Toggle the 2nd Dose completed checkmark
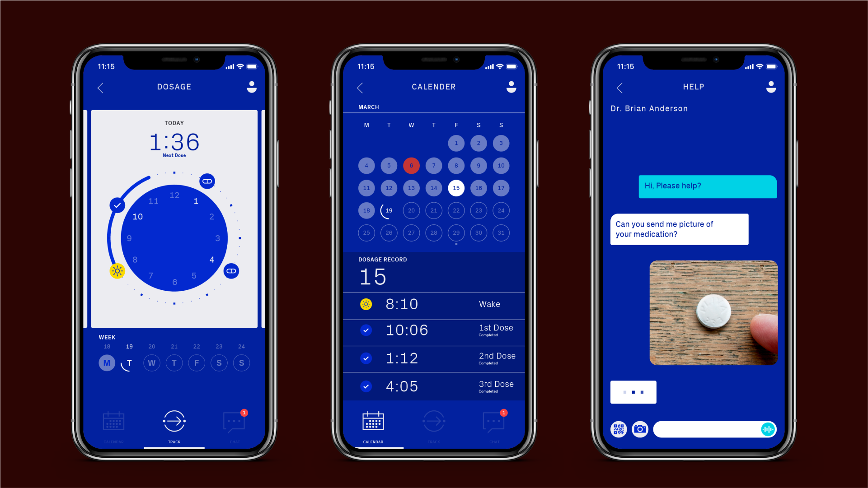 366,358
